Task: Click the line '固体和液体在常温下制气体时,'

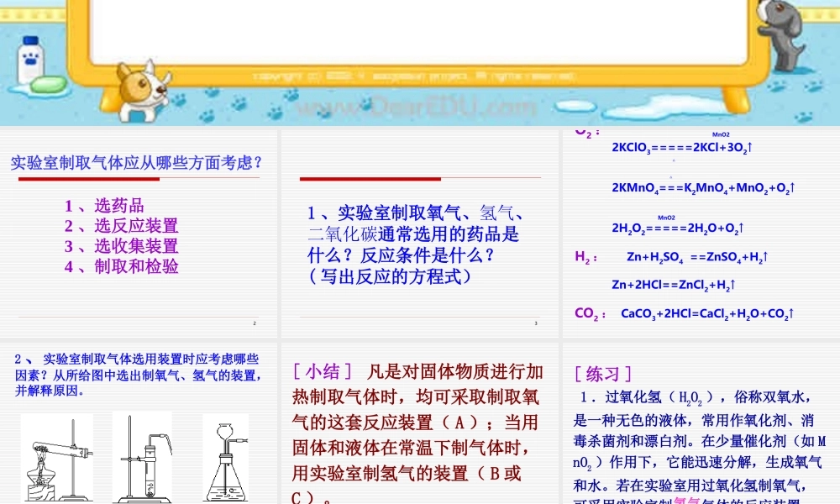Action: [411, 448]
